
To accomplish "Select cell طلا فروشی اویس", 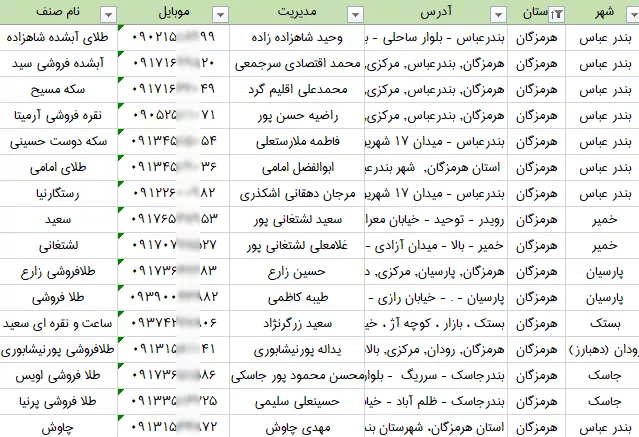I will pos(59,376).
